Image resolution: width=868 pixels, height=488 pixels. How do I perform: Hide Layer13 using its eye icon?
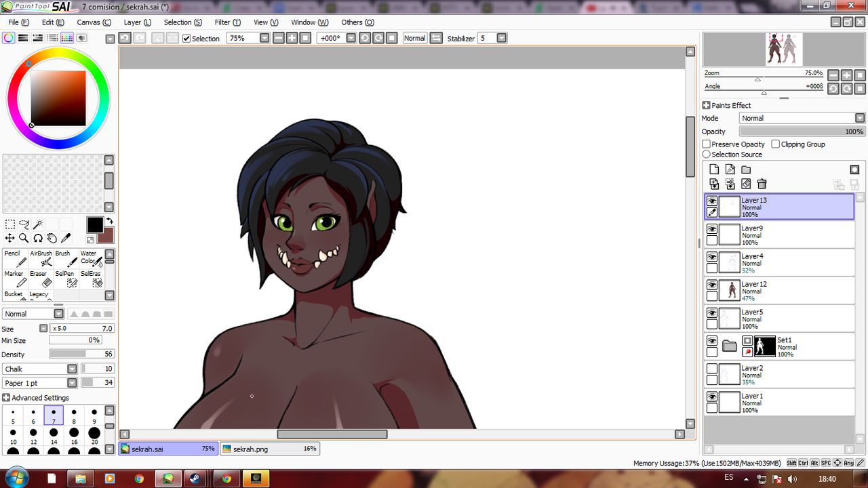tap(711, 201)
